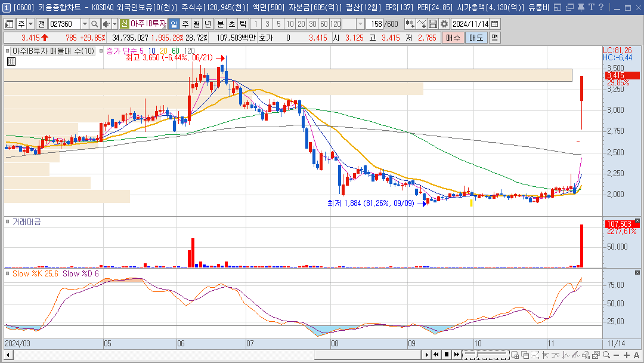The image size is (644, 363).
Task: Choose the 3 interval button
Action: pos(267,24)
